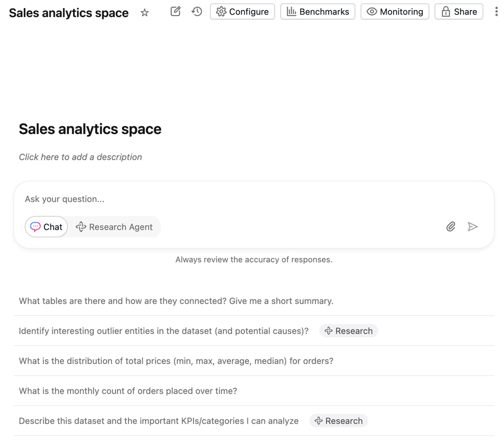Click to add a space description
504x446 pixels.
81,157
